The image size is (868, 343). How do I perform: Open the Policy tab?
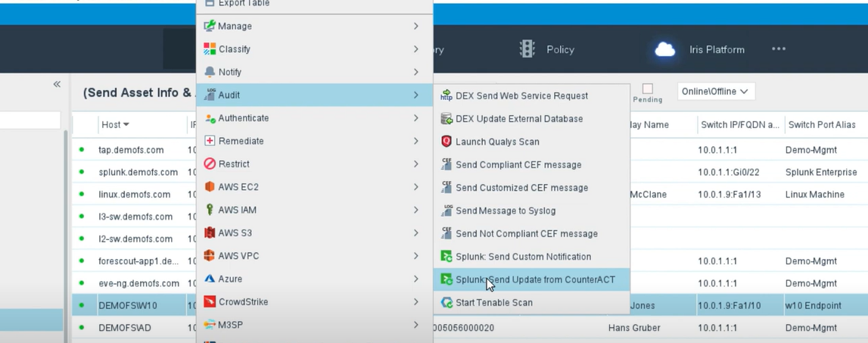pyautogui.click(x=547, y=49)
